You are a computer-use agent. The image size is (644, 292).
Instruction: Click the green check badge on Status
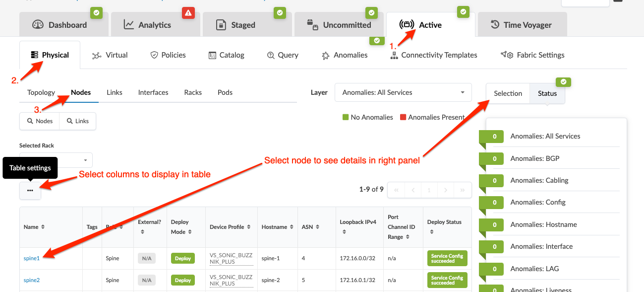[564, 82]
